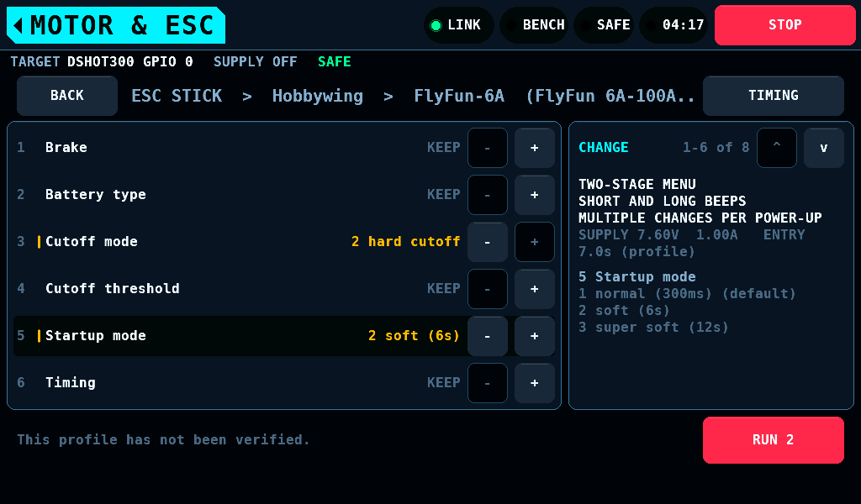Increase the Brake setting
The height and width of the screenshot is (504, 861).
coord(534,148)
